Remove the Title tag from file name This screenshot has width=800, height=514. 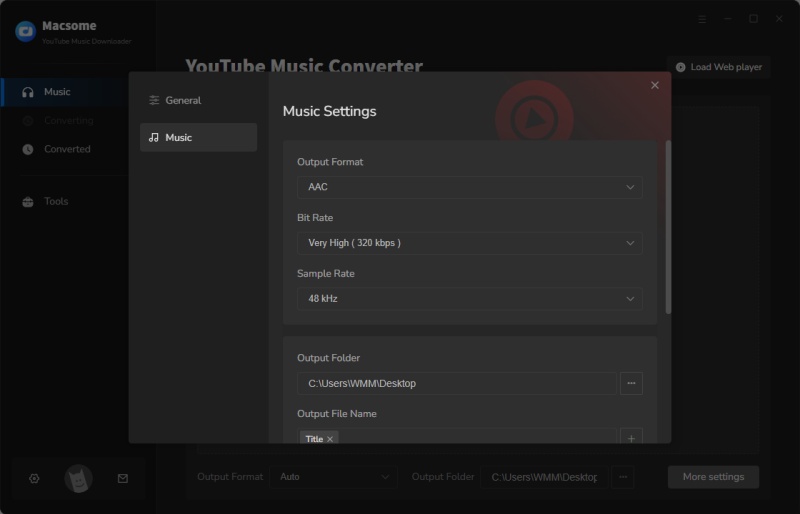(x=330, y=439)
